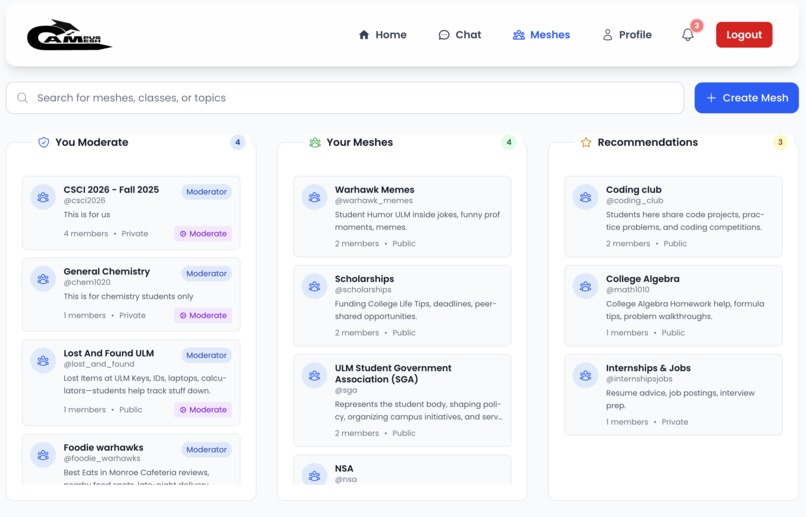This screenshot has width=806, height=517.
Task: Click Moderator badge on Foodie warhawks card
Action: coord(206,450)
